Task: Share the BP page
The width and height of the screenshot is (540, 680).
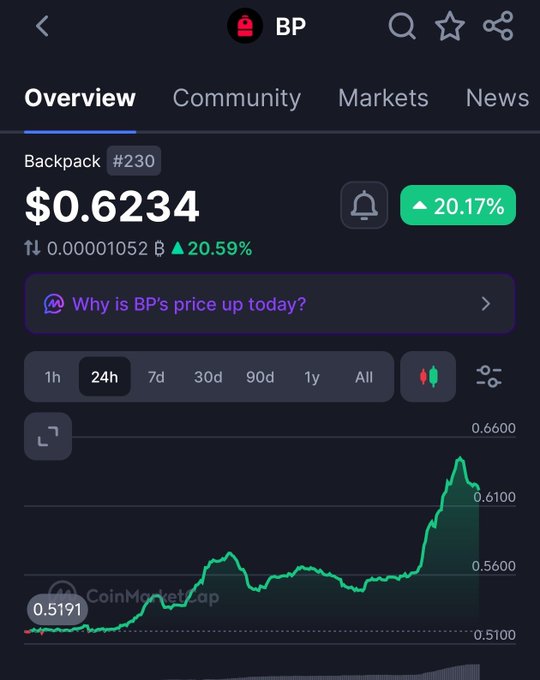Action: tap(498, 26)
